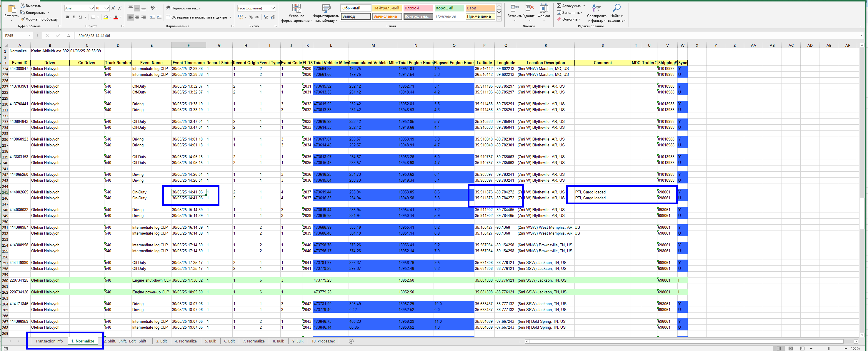This screenshot has height=351, width=868.
Task: Click the increase font size icon
Action: tap(113, 8)
